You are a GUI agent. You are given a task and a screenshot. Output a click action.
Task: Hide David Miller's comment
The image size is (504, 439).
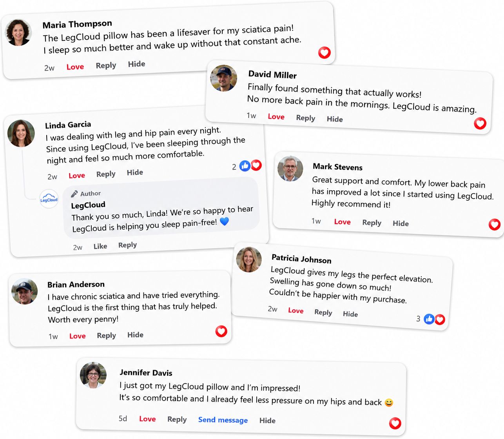[335, 119]
